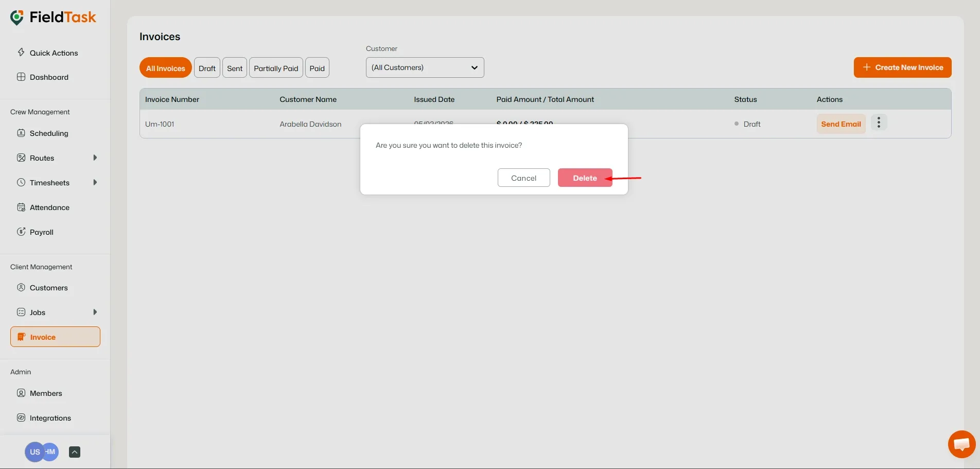Cancel the delete invoice dialog
This screenshot has width=980, height=469.
coord(523,177)
